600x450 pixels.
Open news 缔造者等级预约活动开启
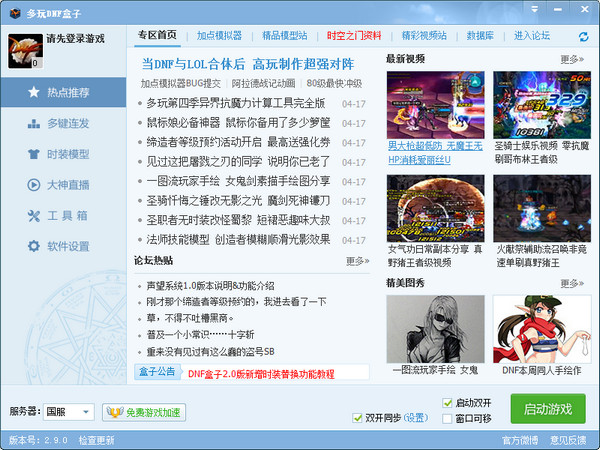click(x=238, y=142)
